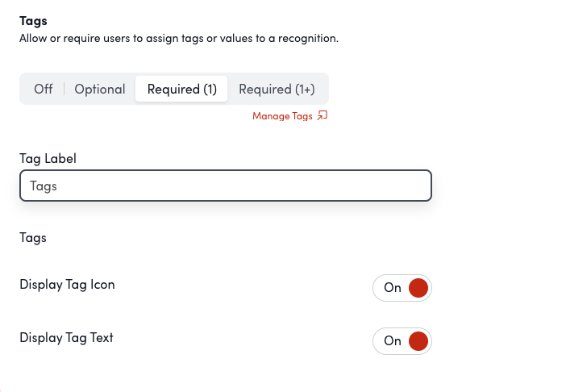Image resolution: width=566 pixels, height=392 pixels.
Task: Select the Required (1) option
Action: coord(182,89)
